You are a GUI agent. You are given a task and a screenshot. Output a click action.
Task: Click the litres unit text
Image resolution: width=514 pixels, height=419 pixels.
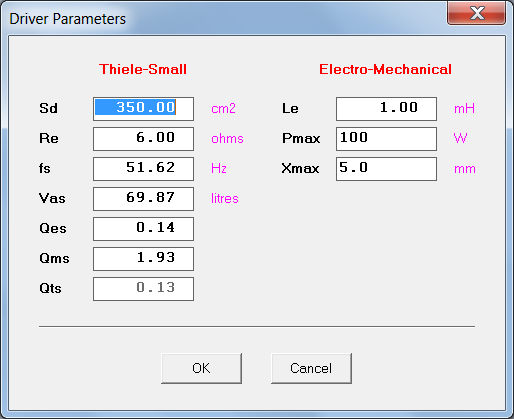pos(225,198)
